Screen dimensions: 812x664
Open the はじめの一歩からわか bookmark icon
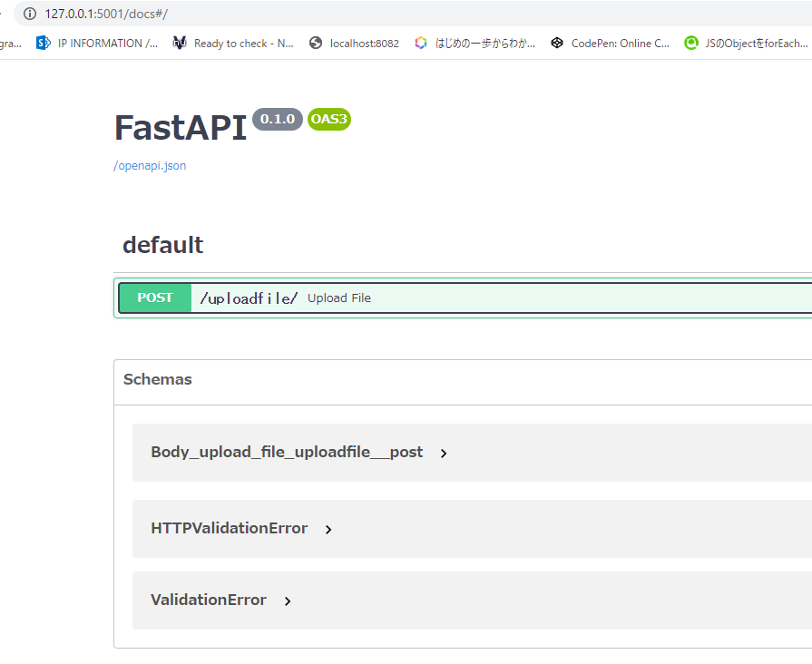(x=421, y=43)
